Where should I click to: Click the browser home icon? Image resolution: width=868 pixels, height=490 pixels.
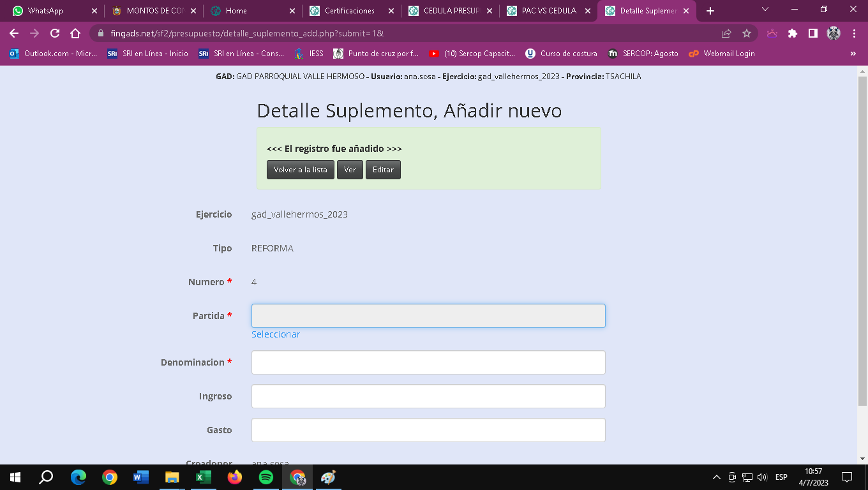75,34
